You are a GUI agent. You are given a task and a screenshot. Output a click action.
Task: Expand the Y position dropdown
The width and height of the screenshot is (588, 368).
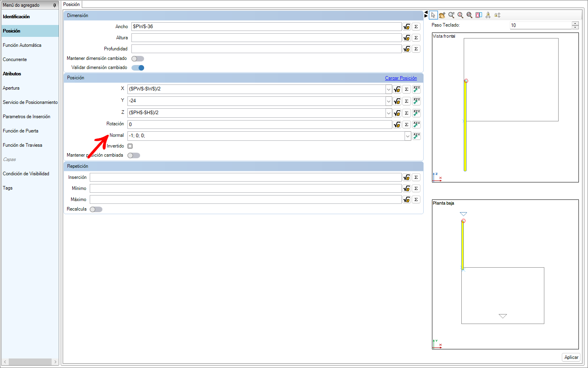coord(389,101)
